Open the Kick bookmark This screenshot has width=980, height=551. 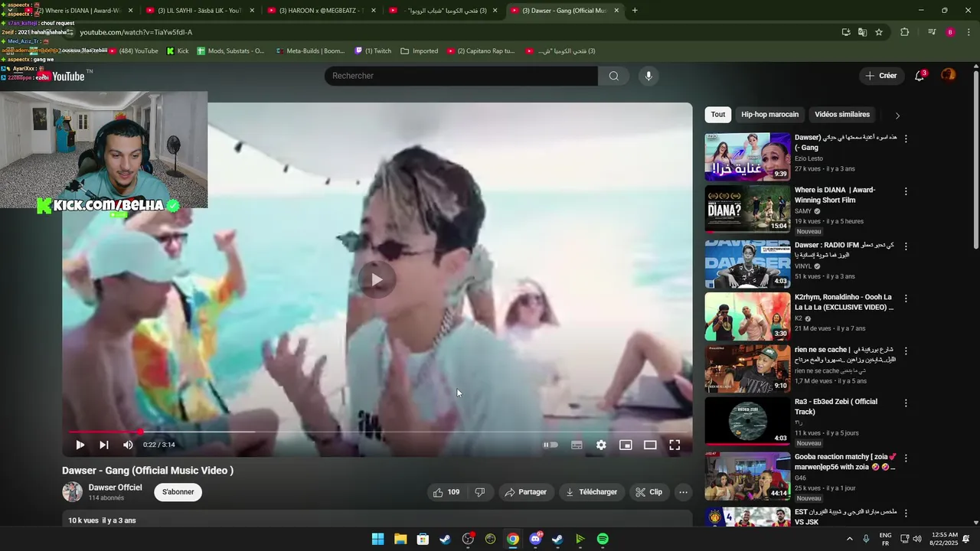[x=178, y=51]
